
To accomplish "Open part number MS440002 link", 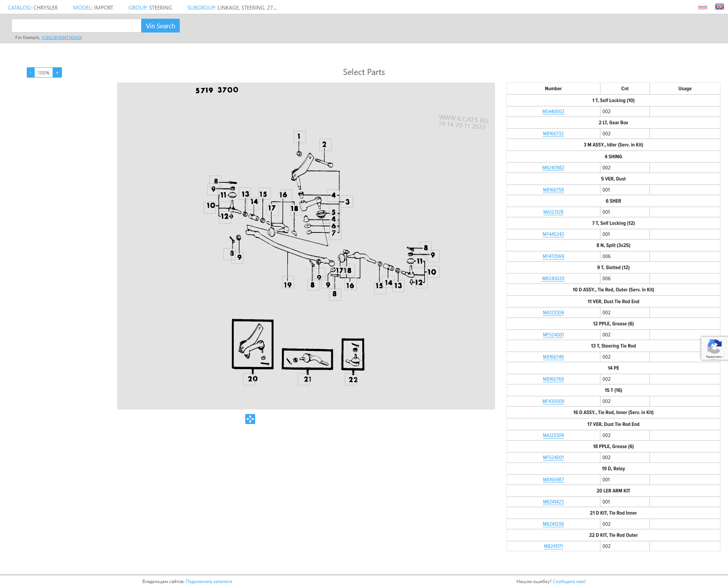I will coord(553,112).
